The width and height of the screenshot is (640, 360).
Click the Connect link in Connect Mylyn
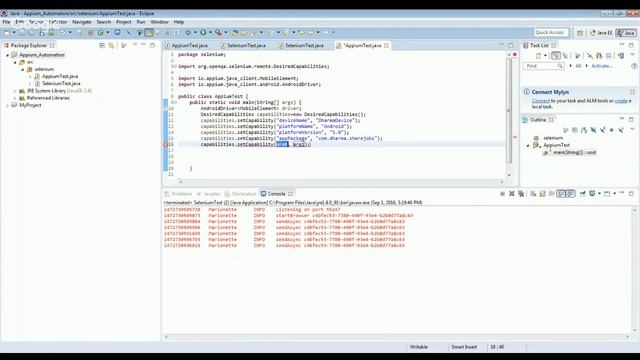point(541,101)
